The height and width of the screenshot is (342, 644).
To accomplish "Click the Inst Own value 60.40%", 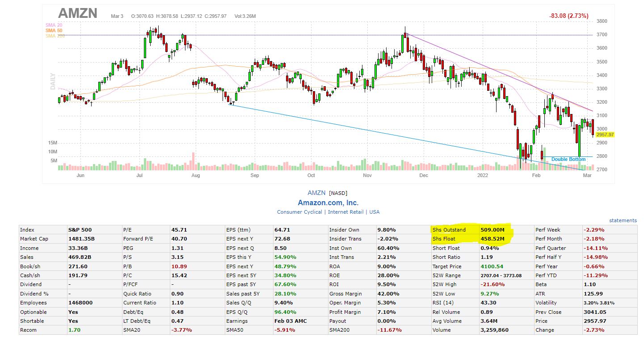I will click(x=389, y=248).
